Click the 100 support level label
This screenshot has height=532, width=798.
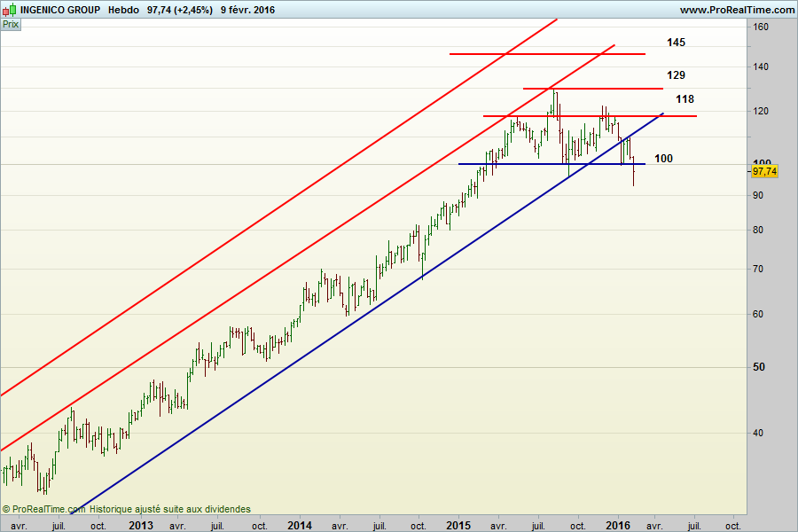663,159
